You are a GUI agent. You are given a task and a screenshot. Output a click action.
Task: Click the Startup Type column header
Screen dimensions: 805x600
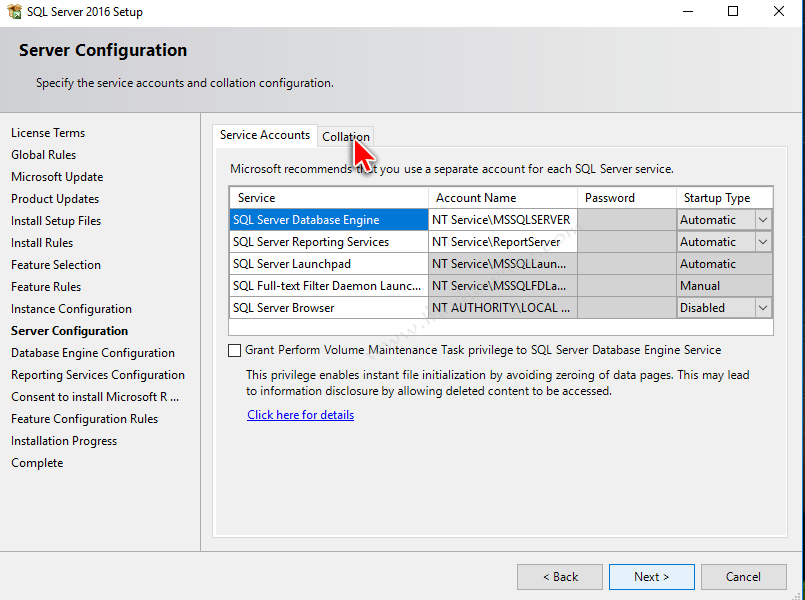pyautogui.click(x=724, y=198)
